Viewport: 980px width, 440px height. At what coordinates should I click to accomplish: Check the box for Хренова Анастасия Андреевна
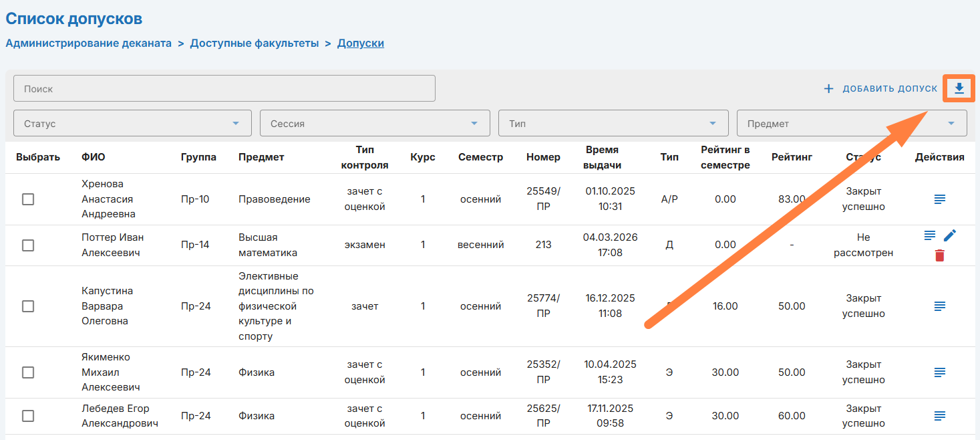coord(28,199)
